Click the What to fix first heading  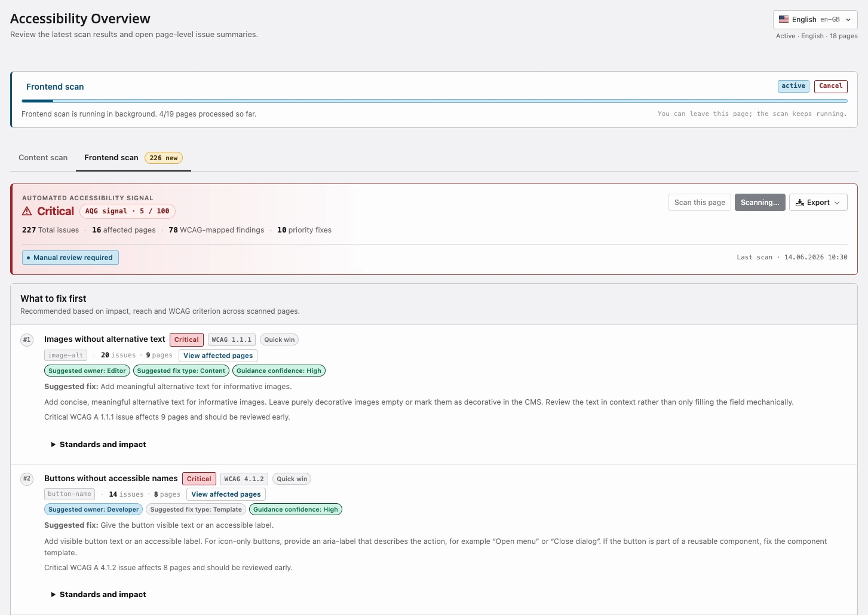point(53,298)
